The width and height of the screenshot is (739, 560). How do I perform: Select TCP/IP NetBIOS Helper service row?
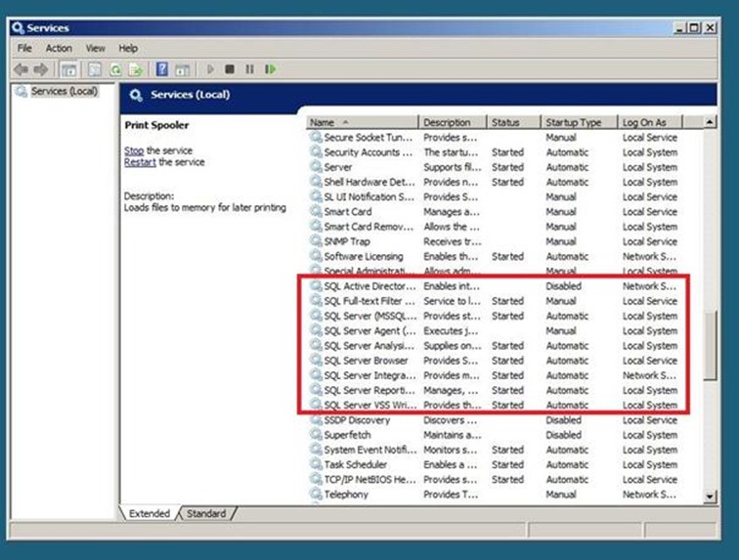(494, 480)
